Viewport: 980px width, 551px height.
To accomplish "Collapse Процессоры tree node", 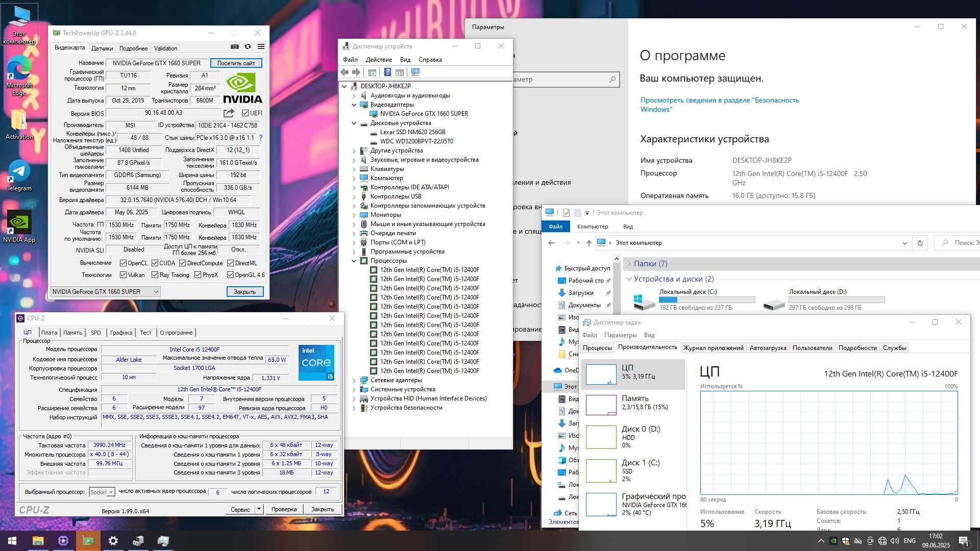I will tap(354, 261).
